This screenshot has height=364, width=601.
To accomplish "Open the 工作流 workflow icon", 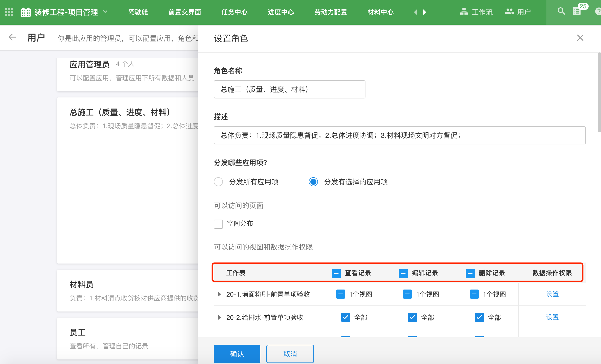I will pos(464,12).
